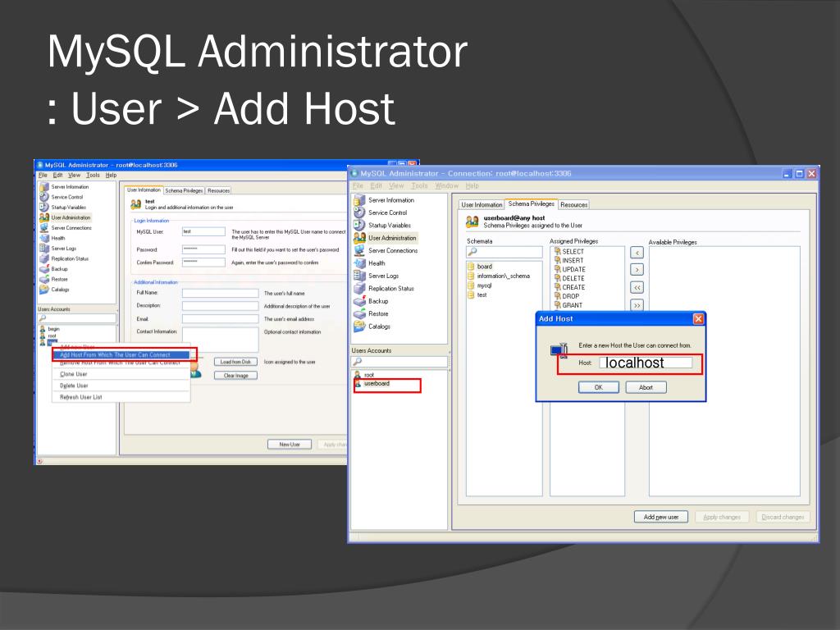840x630 pixels.
Task: Select the userboard account in Users Accounts
Action: 377,384
